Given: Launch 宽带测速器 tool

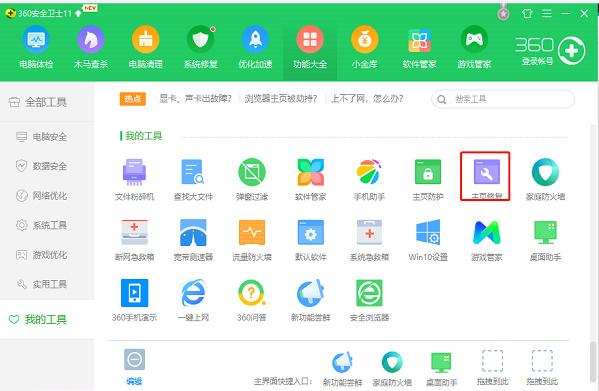Looking at the screenshot, I should [193, 240].
